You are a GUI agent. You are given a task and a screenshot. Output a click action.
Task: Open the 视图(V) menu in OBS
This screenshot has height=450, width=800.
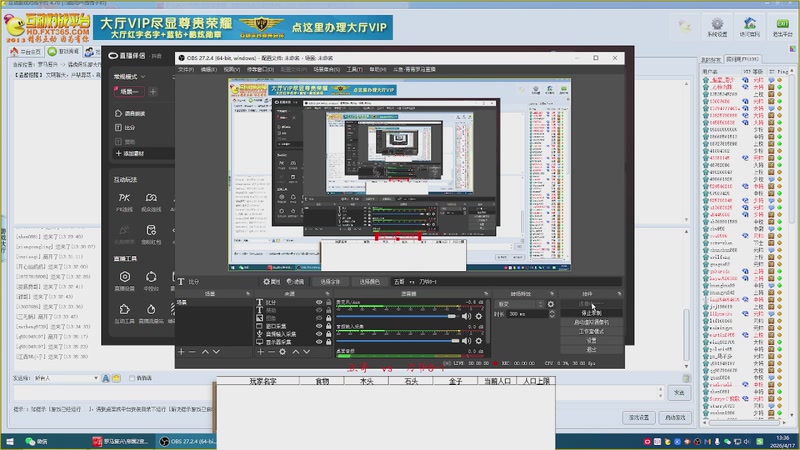pyautogui.click(x=232, y=69)
